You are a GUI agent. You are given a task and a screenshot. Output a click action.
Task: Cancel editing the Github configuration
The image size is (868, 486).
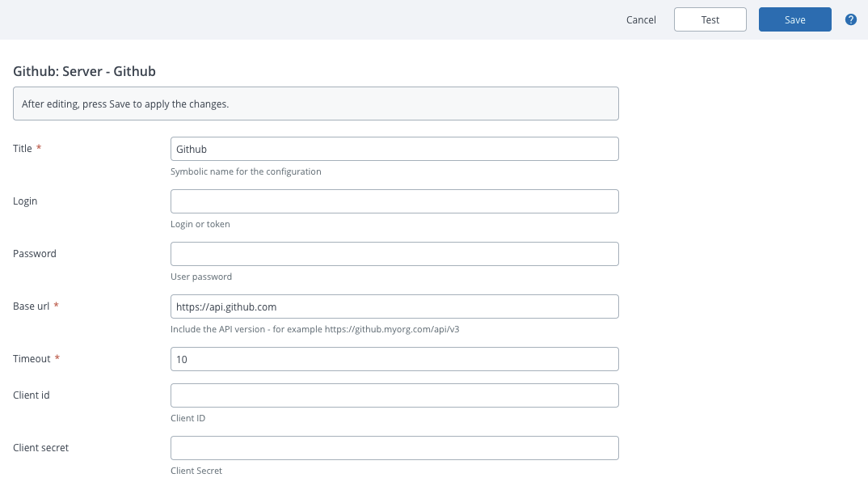point(641,19)
